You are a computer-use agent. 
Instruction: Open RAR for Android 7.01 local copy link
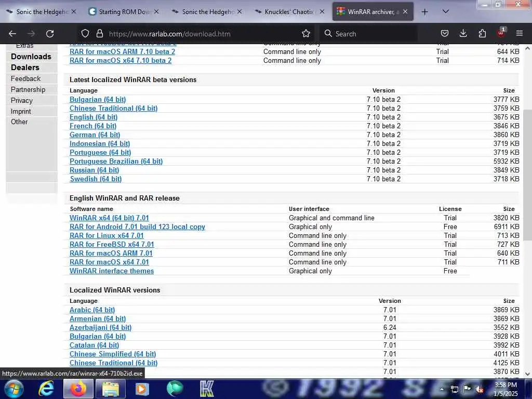[x=137, y=227]
